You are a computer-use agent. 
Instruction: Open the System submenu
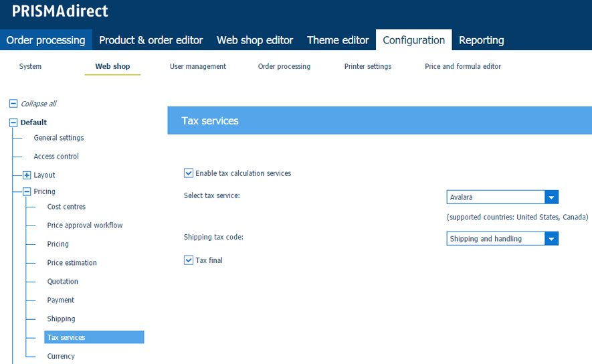[x=30, y=66]
